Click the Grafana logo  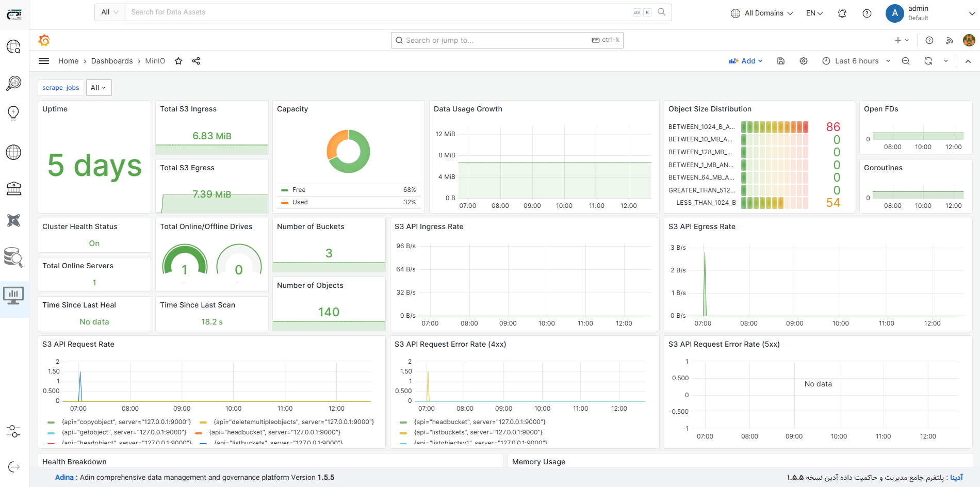point(44,40)
